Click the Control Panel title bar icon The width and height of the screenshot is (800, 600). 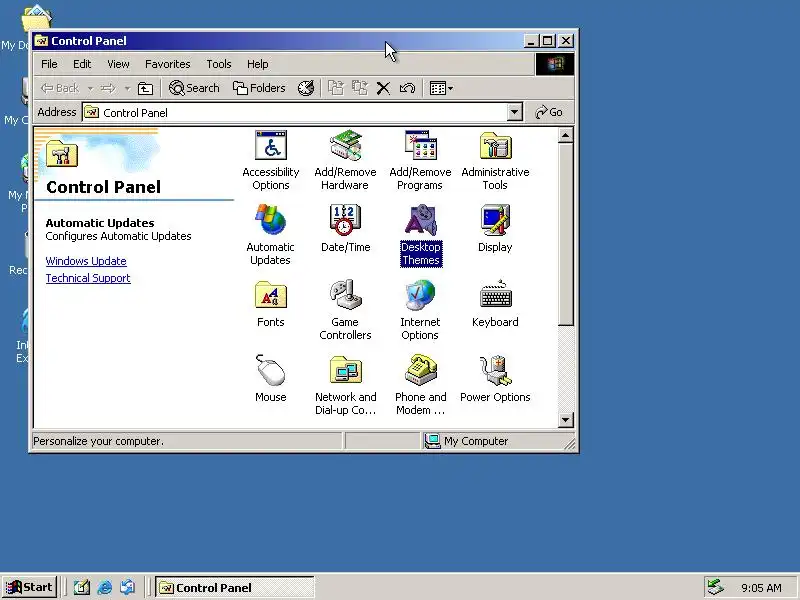[41, 41]
